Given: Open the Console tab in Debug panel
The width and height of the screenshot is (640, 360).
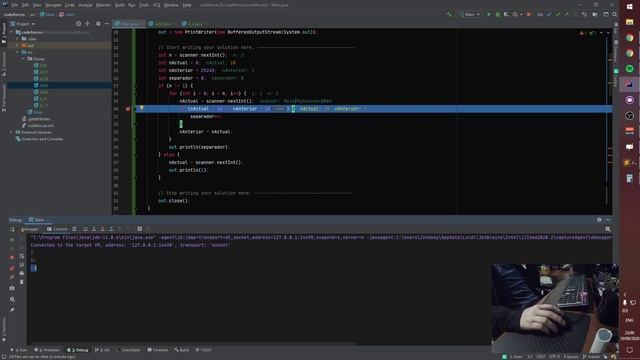Looking at the screenshot, I should coord(57,229).
